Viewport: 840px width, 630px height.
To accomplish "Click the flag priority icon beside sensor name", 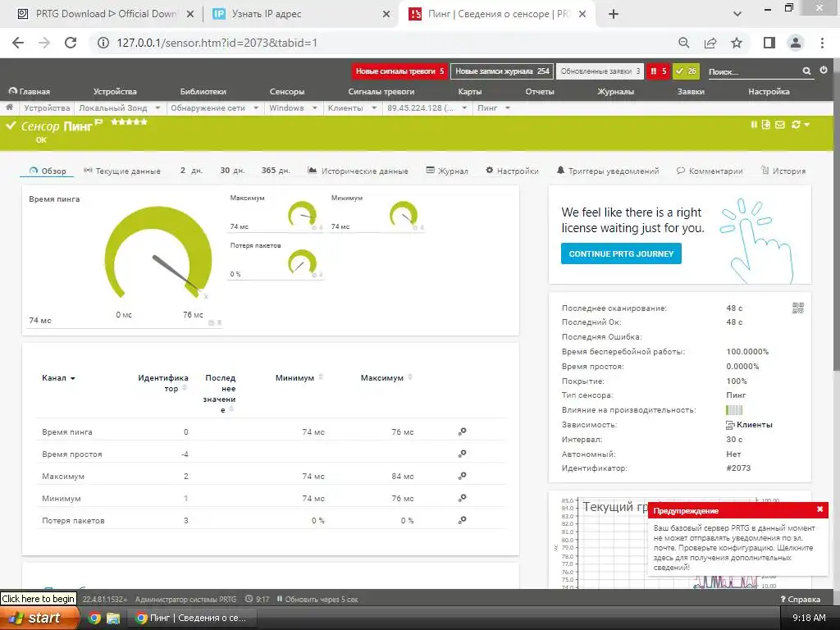I will tap(98, 123).
